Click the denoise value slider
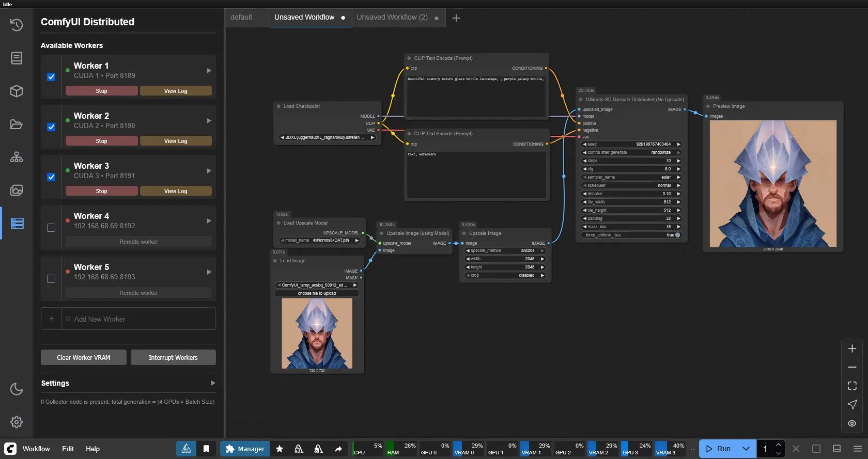This screenshot has width=868, height=459. click(x=631, y=194)
